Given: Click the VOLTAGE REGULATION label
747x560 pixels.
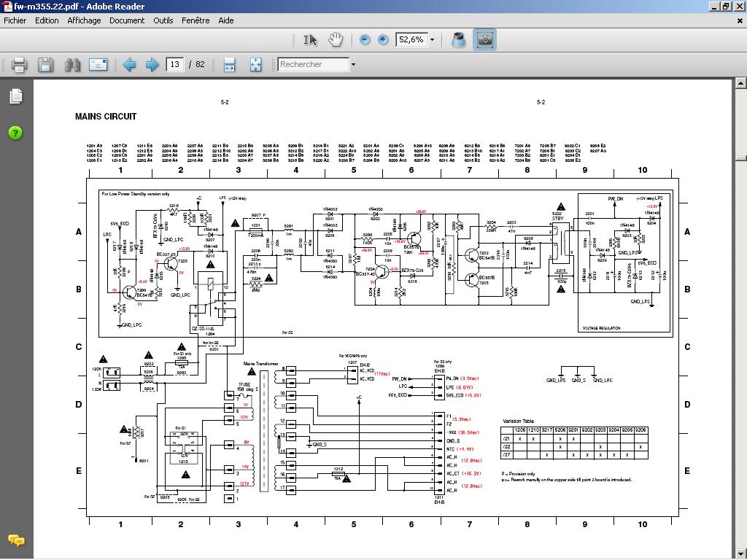Looking at the screenshot, I should point(601,328).
